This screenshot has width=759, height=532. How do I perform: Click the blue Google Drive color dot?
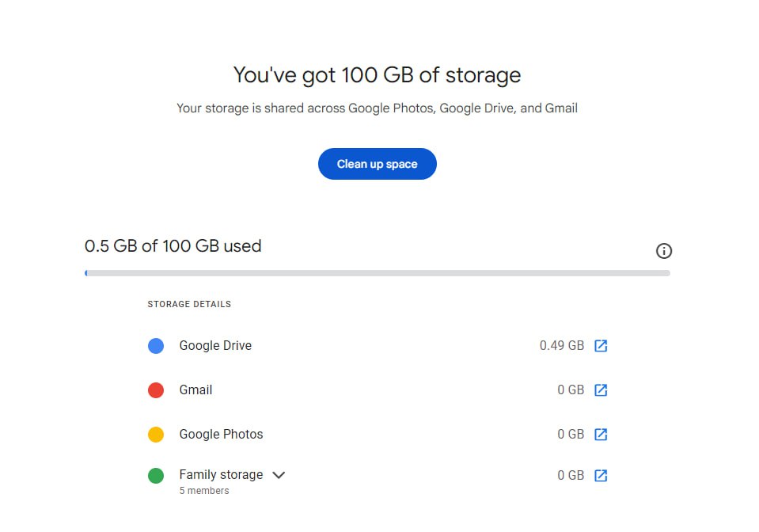[156, 346]
